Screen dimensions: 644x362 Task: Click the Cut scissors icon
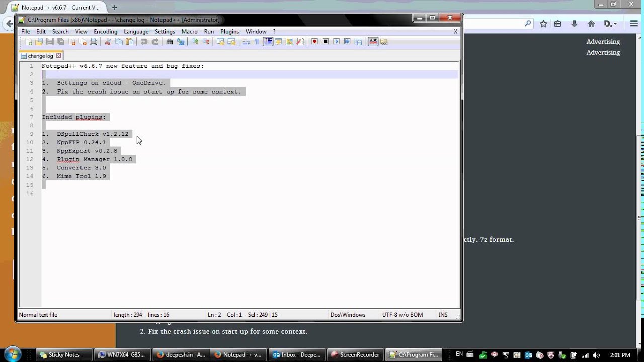point(108,42)
